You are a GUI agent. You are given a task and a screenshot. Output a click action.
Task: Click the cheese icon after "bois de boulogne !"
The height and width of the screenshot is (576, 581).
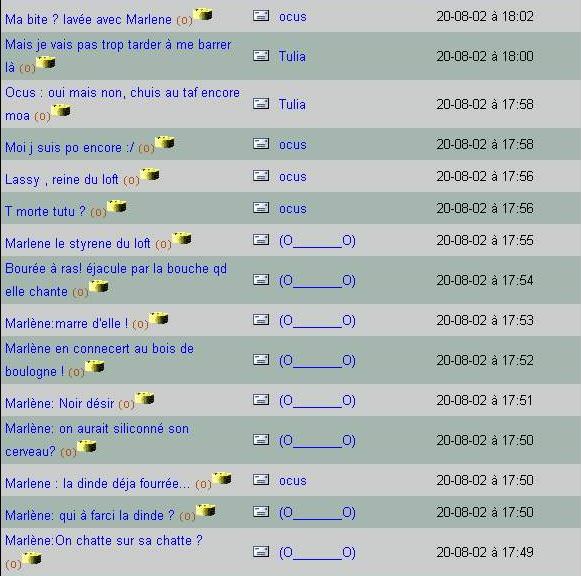tap(94, 366)
